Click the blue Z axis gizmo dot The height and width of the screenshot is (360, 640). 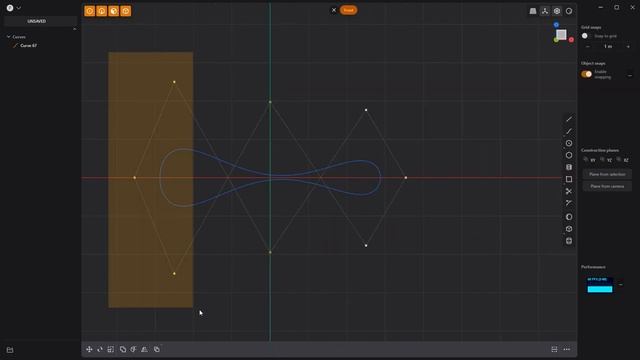tap(556, 25)
